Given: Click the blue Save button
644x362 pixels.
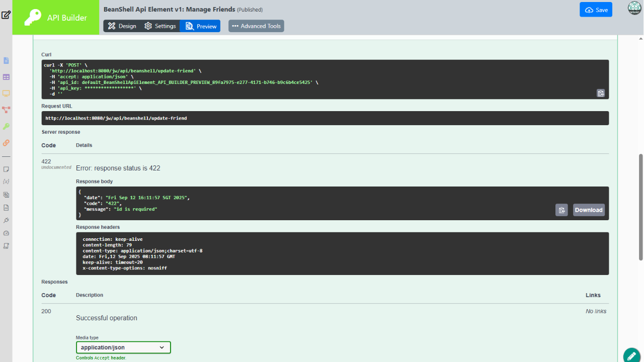Looking at the screenshot, I should click(596, 10).
